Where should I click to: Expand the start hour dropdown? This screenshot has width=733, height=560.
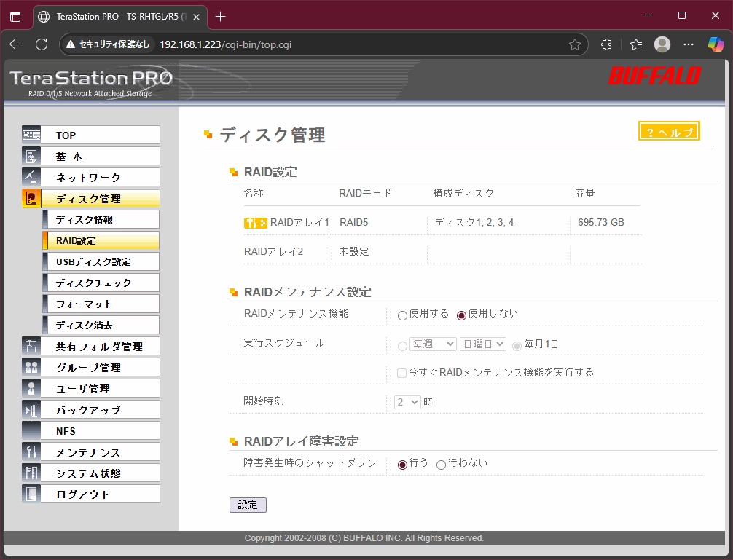click(x=407, y=402)
